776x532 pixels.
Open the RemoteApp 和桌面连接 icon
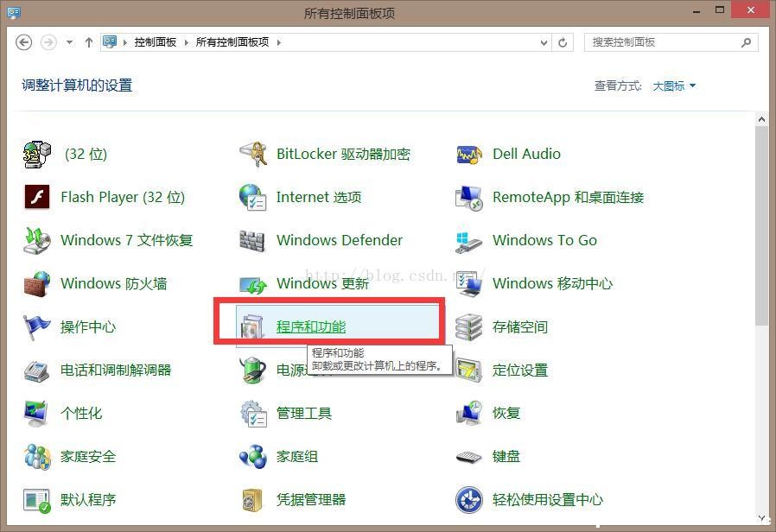(x=469, y=198)
